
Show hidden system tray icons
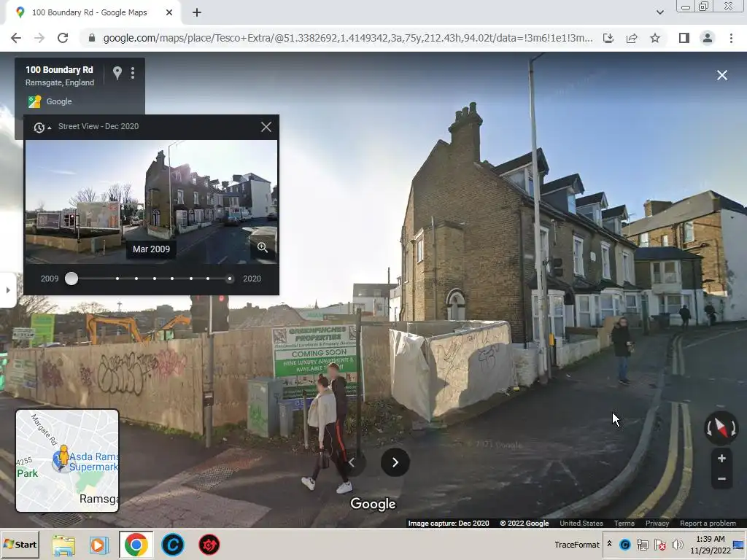click(x=609, y=544)
